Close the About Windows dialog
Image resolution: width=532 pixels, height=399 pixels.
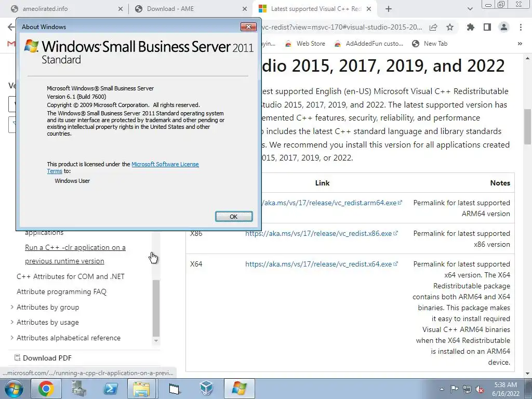pyautogui.click(x=248, y=27)
